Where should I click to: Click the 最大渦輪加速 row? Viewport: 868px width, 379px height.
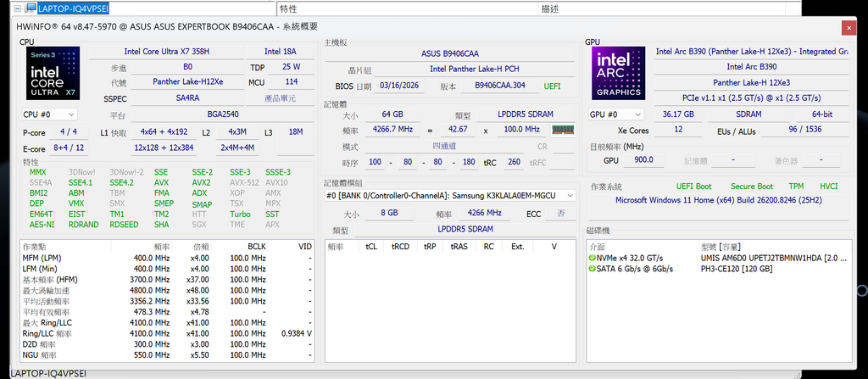pos(167,290)
